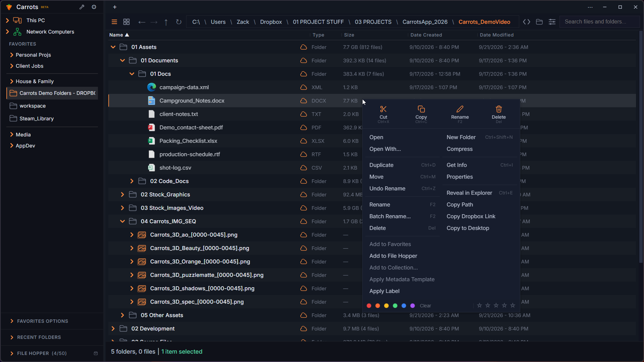Image resolution: width=644 pixels, height=362 pixels.
Task: Expand the 05 Other Assets folder
Action: (x=122, y=315)
